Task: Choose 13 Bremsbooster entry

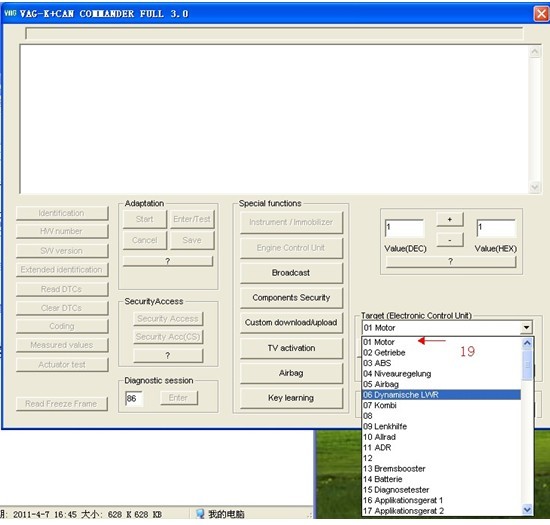Action: 442,469
